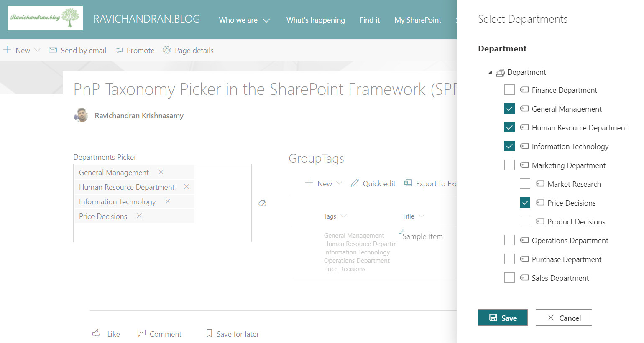
Task: Open the Tags column dropdown
Action: (x=343, y=216)
